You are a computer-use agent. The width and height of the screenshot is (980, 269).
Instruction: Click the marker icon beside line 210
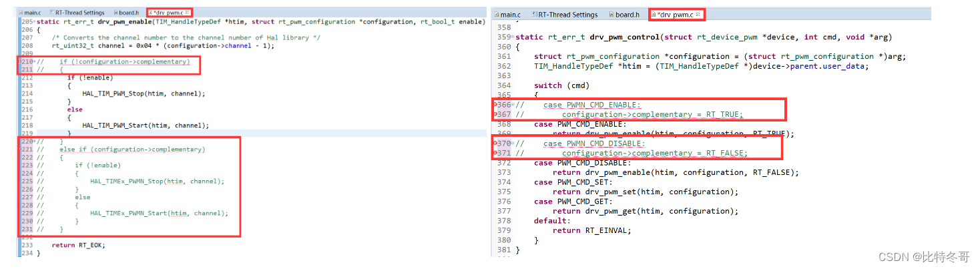click(x=20, y=61)
